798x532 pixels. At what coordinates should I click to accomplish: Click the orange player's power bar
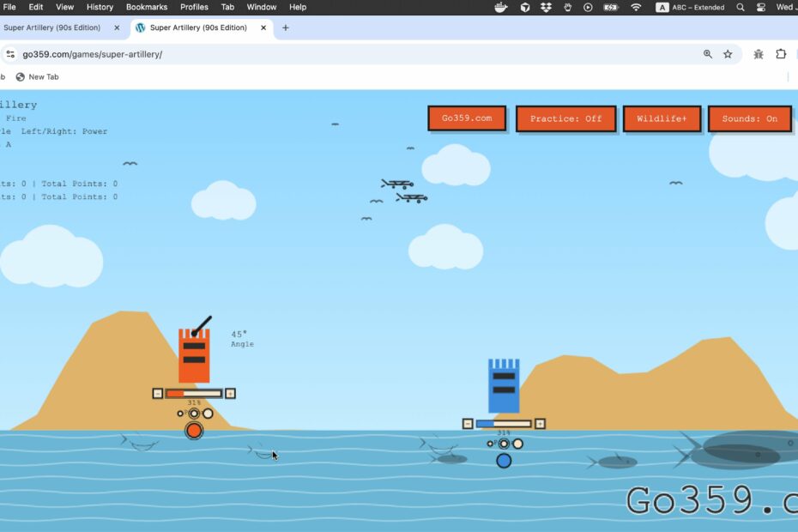tap(194, 393)
